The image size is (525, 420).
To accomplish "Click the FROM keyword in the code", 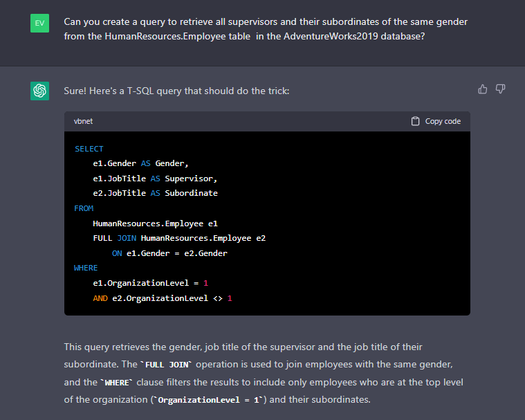I will pyautogui.click(x=84, y=208).
